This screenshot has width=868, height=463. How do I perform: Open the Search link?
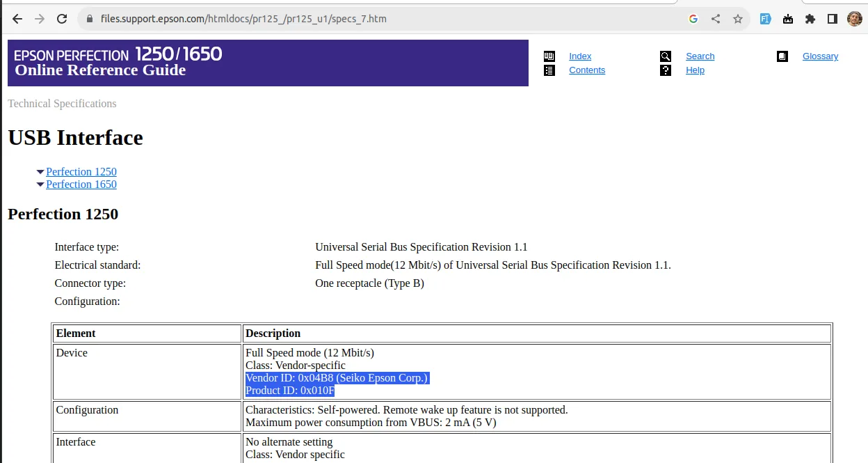click(x=700, y=56)
